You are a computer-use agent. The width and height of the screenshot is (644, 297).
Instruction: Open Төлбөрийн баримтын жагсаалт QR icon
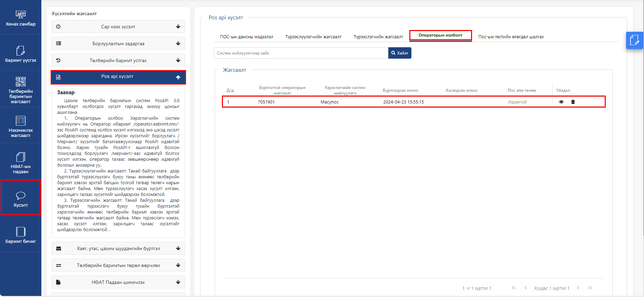click(21, 82)
